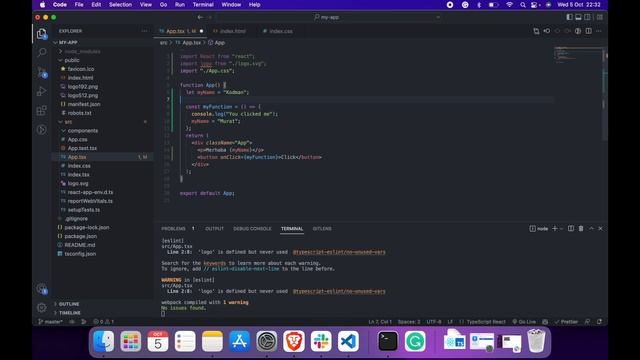The height and width of the screenshot is (360, 640).
Task: Click the master branch status item
Action: (50, 322)
